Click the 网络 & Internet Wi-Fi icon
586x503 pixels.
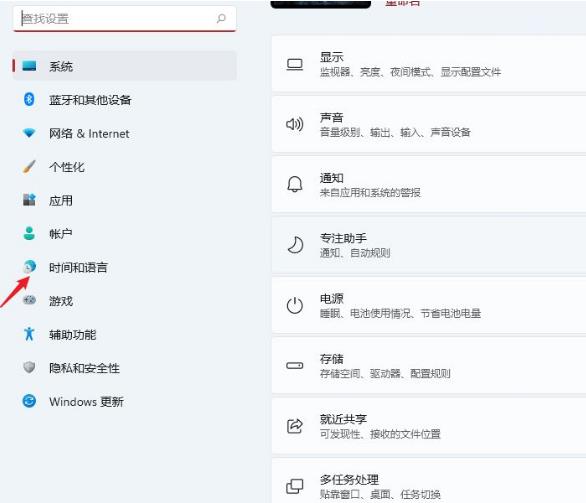[x=29, y=133]
